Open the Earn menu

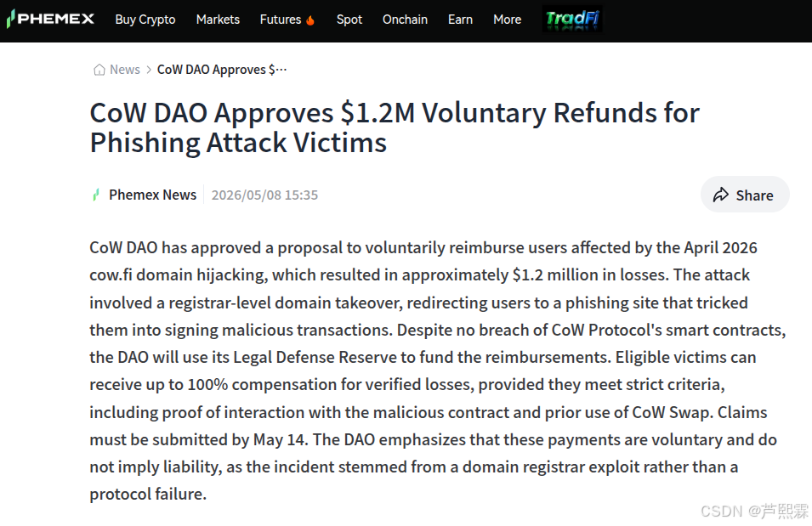tap(460, 20)
